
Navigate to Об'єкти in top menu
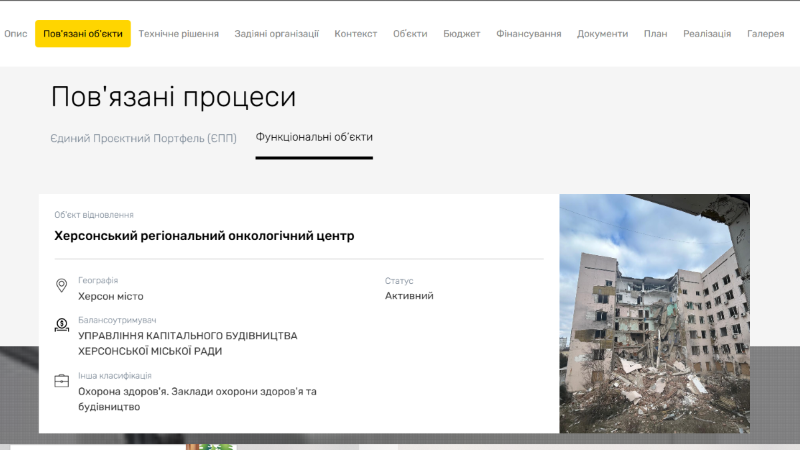coord(410,34)
